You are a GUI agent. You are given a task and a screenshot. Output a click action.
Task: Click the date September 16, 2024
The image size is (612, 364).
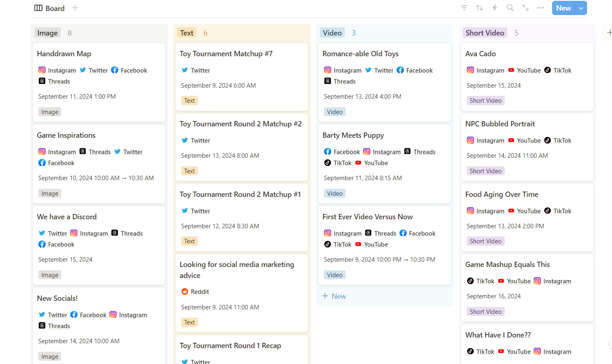pos(494,296)
